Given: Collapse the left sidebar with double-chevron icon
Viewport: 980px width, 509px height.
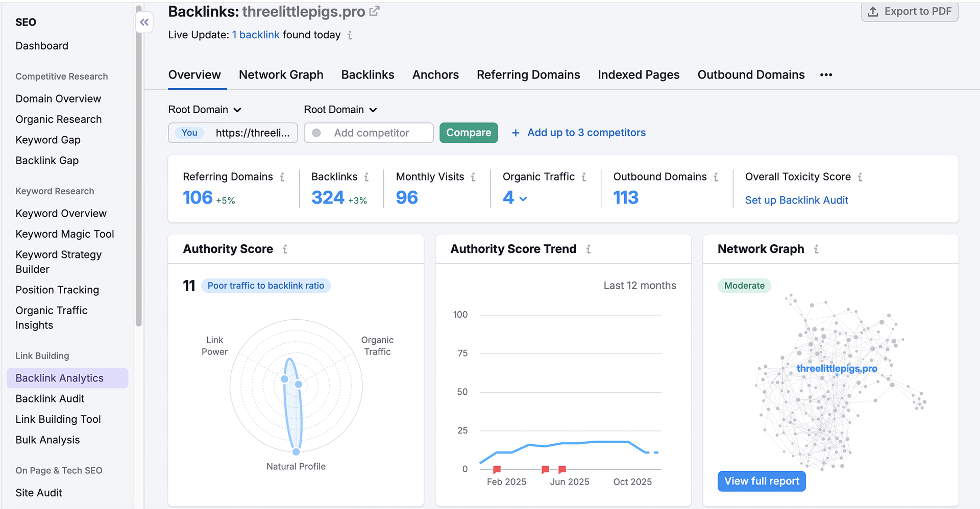Looking at the screenshot, I should point(144,22).
